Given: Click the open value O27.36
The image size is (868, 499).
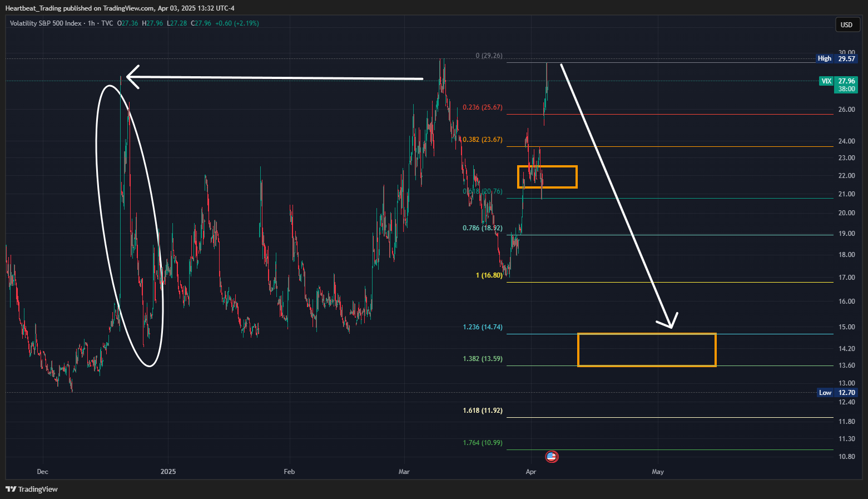Looking at the screenshot, I should point(127,23).
